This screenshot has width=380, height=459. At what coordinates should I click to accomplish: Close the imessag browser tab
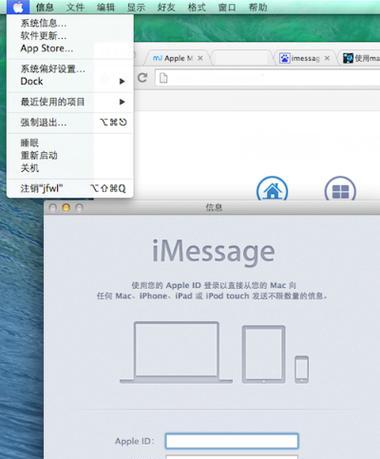click(327, 58)
